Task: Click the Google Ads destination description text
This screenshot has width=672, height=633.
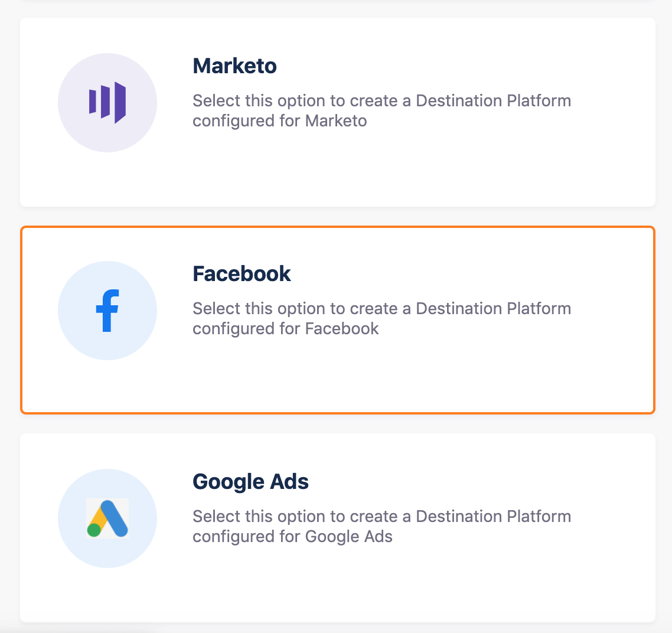Action: [381, 526]
